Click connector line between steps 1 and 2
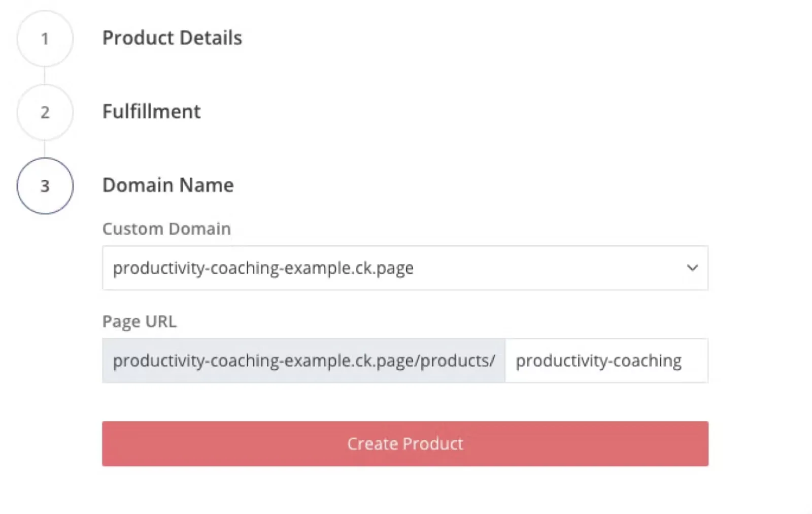 45,75
